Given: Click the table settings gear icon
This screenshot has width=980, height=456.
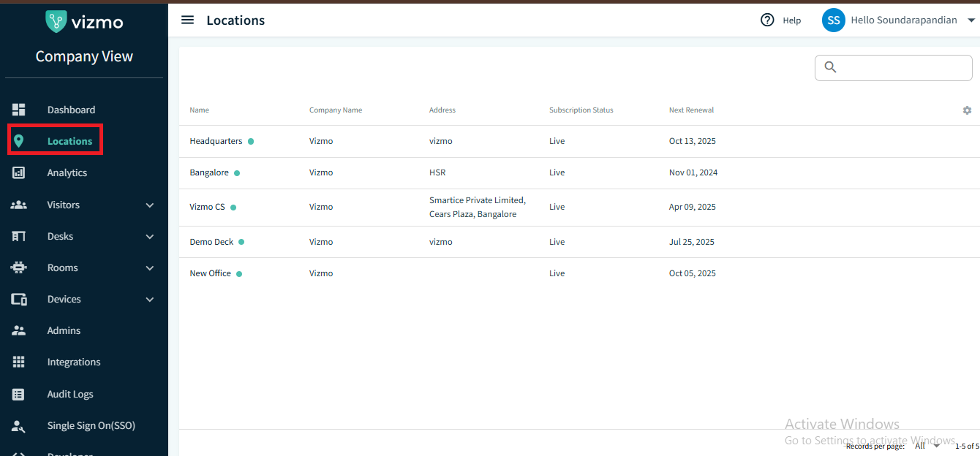Looking at the screenshot, I should [967, 110].
